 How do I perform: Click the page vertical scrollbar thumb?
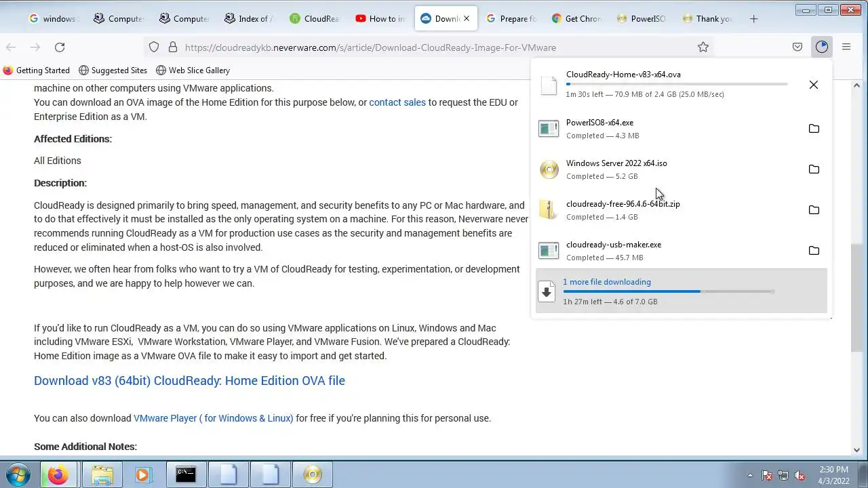pyautogui.click(x=856, y=298)
